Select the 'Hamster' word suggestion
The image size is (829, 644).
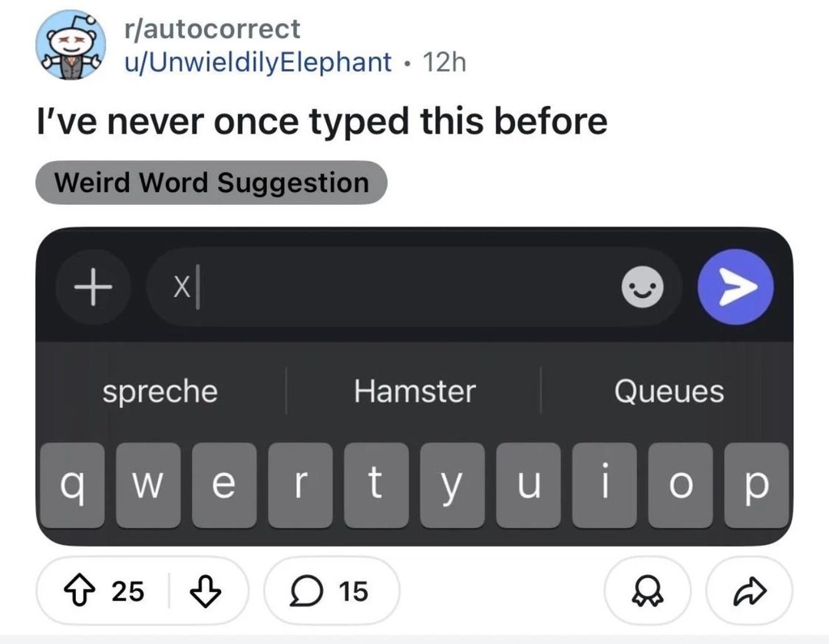414,391
